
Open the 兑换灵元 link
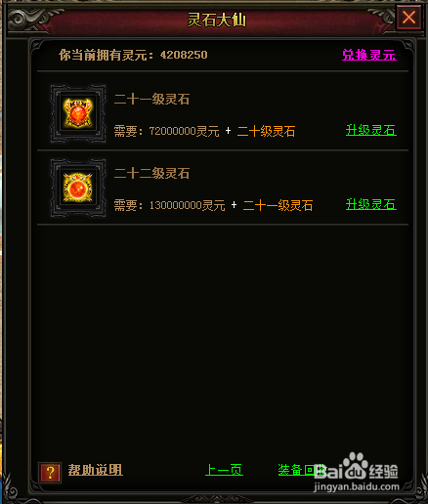(369, 55)
